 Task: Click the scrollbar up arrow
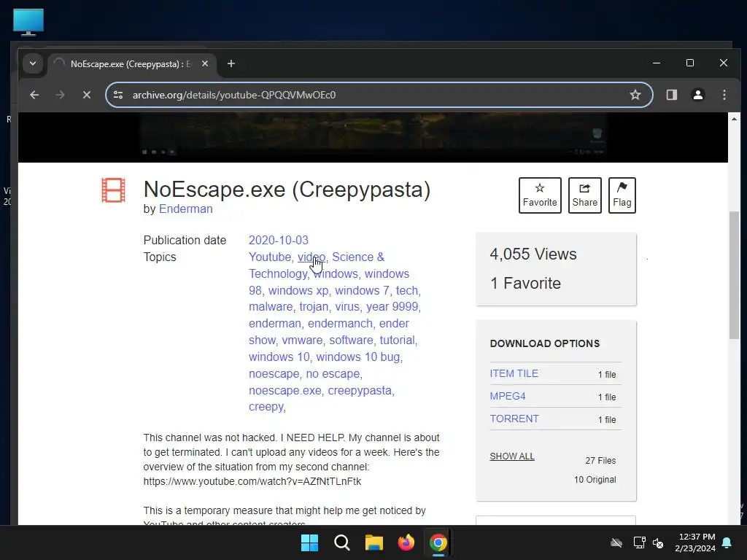point(734,119)
